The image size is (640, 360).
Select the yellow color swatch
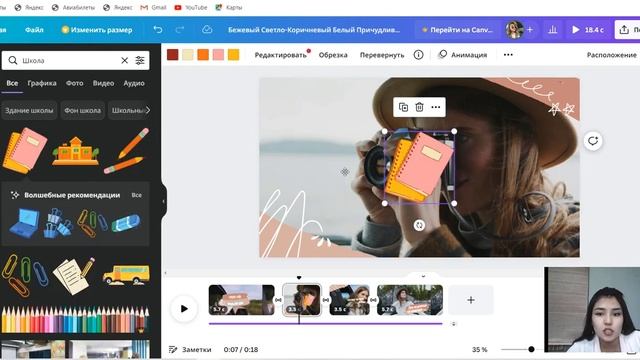(233, 55)
